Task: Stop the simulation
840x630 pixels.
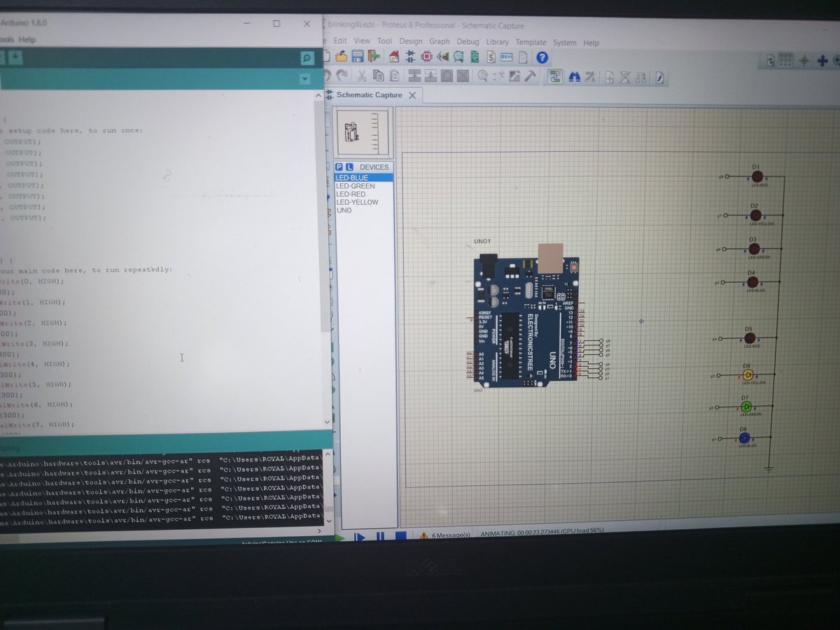Action: (400, 537)
